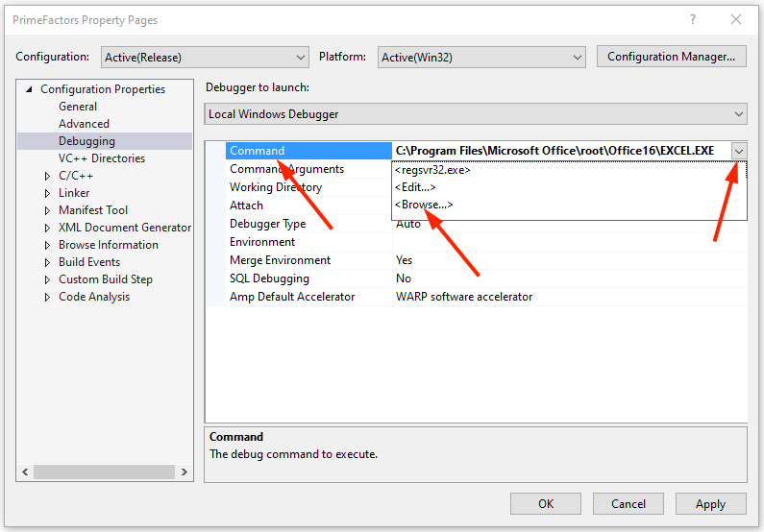
Task: Click the EXCEL.EXE command path value
Action: (x=555, y=151)
